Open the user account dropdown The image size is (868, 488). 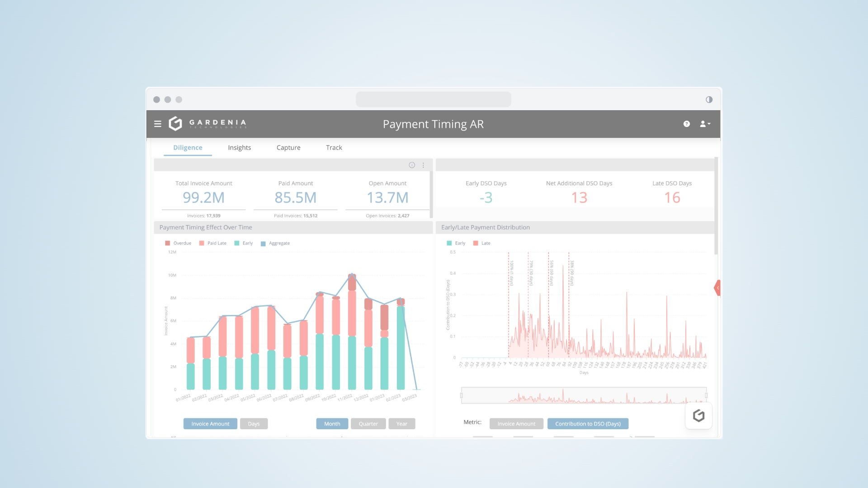[x=705, y=124]
